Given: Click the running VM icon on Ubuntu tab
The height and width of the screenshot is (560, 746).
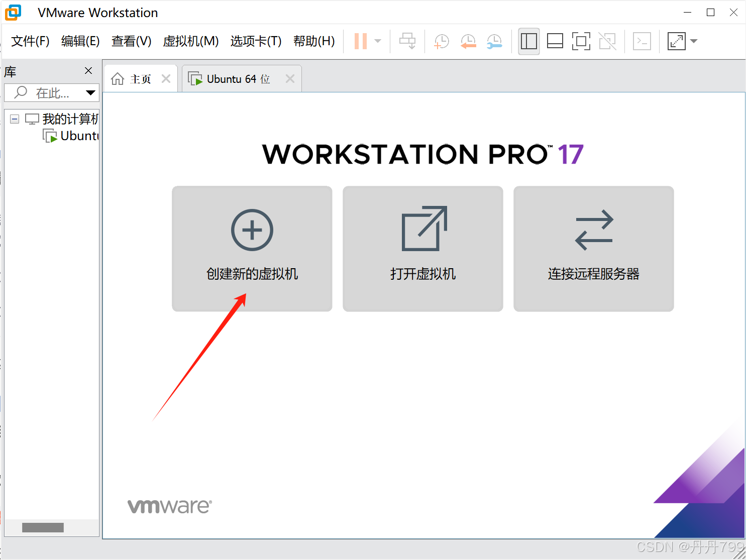Looking at the screenshot, I should 195,79.
